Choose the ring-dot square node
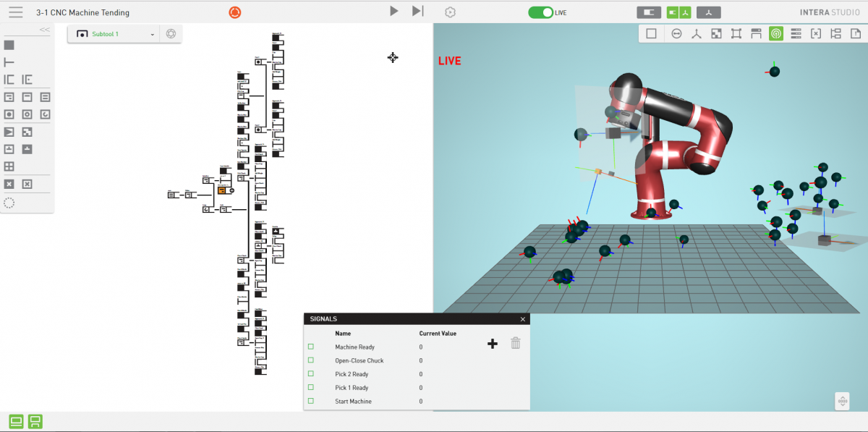Viewport: 868px width, 432px height. point(27,114)
